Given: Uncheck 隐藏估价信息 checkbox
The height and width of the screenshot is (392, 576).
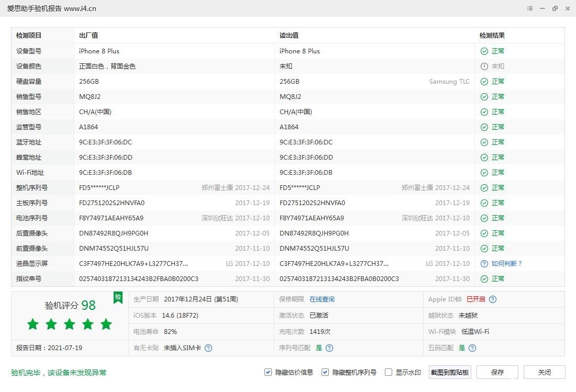Looking at the screenshot, I should 268,372.
